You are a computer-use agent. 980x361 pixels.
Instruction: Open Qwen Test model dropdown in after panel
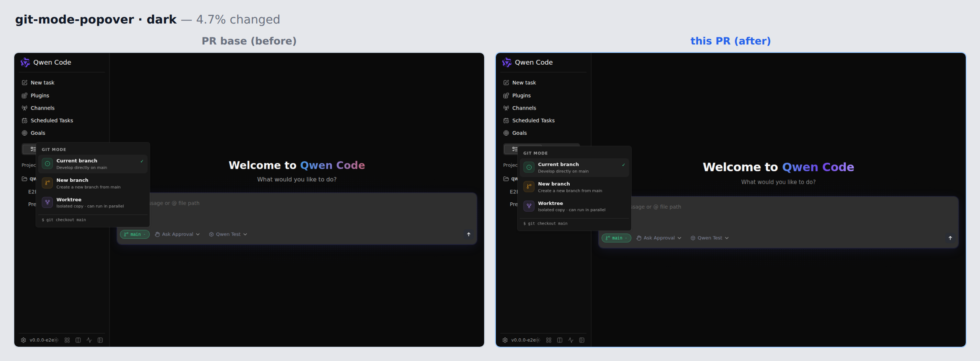pos(710,238)
